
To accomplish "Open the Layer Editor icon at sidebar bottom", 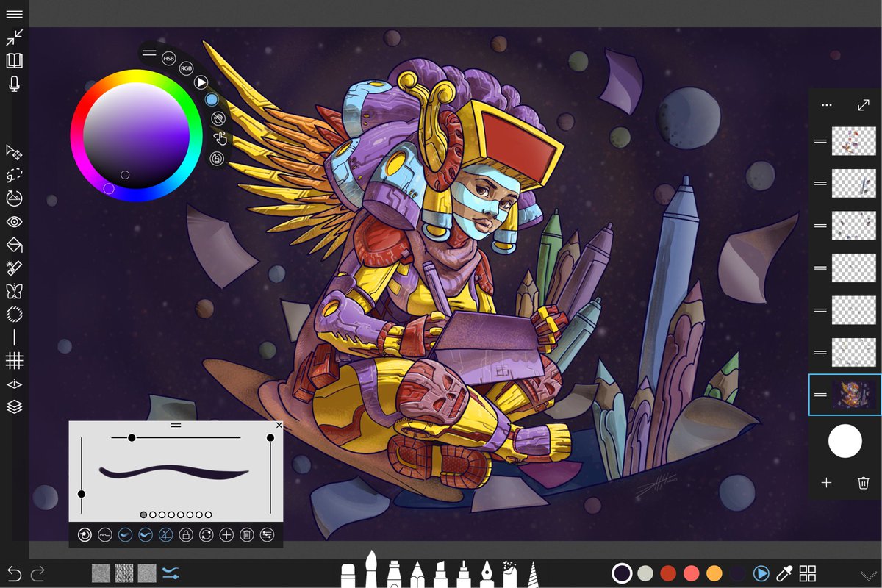I will point(16,406).
